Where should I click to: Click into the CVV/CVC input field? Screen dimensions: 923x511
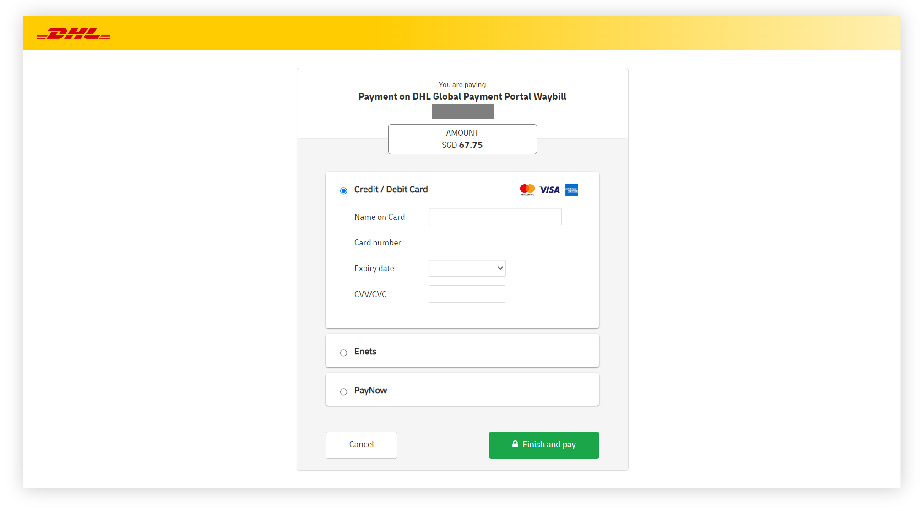click(467, 294)
